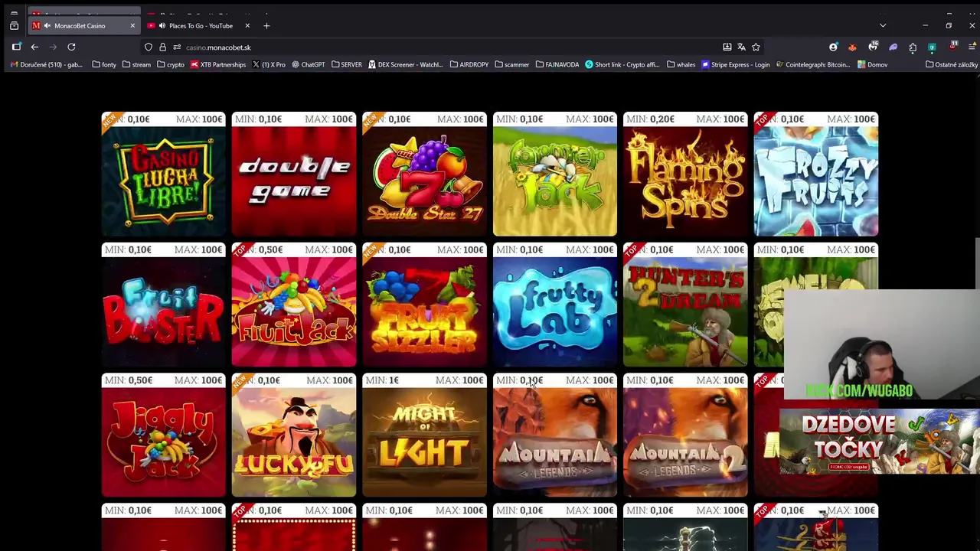980x551 pixels.
Task: Expand Ostatné záložky bookmarks folder
Action: [952, 65]
